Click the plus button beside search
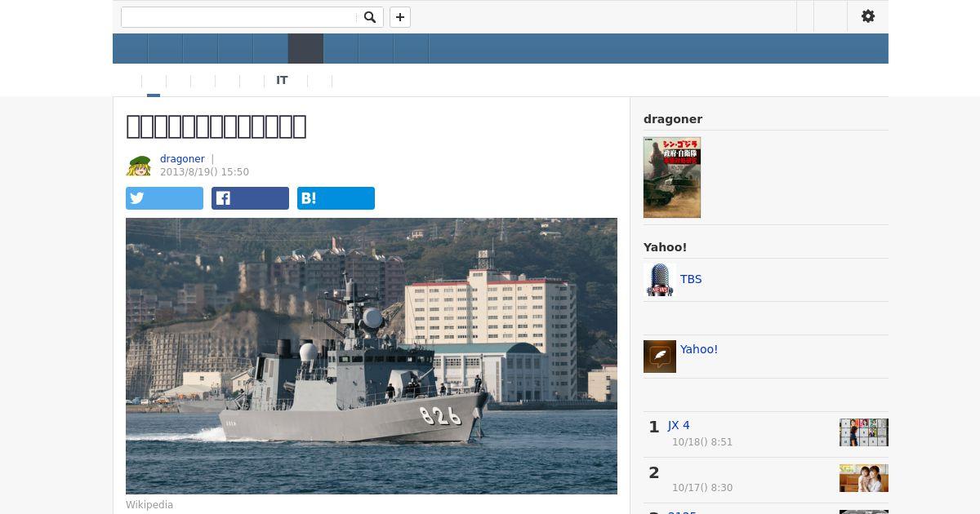The width and height of the screenshot is (980, 514). [400, 17]
